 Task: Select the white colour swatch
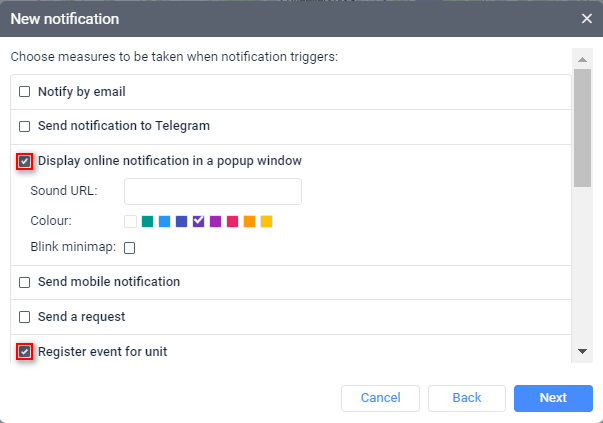coord(130,221)
